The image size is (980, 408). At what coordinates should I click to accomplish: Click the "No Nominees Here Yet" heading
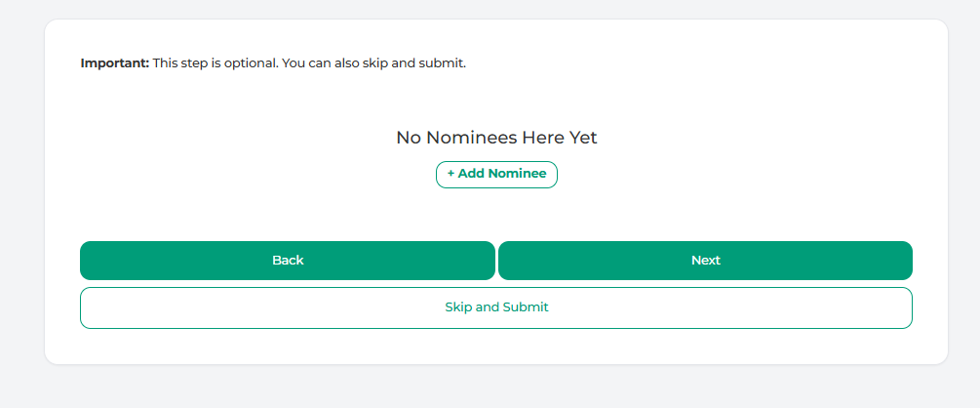tap(496, 138)
